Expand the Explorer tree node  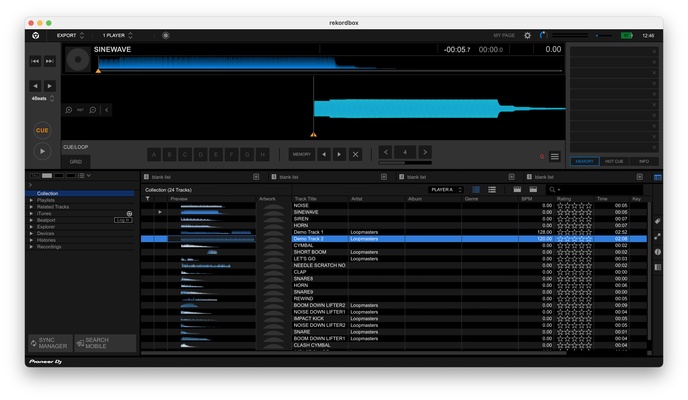[31, 227]
